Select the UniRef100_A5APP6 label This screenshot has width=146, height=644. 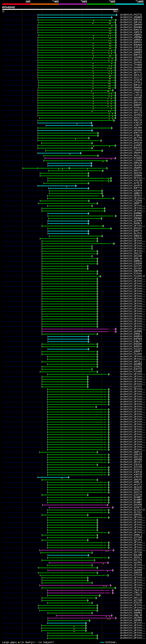point(131,168)
